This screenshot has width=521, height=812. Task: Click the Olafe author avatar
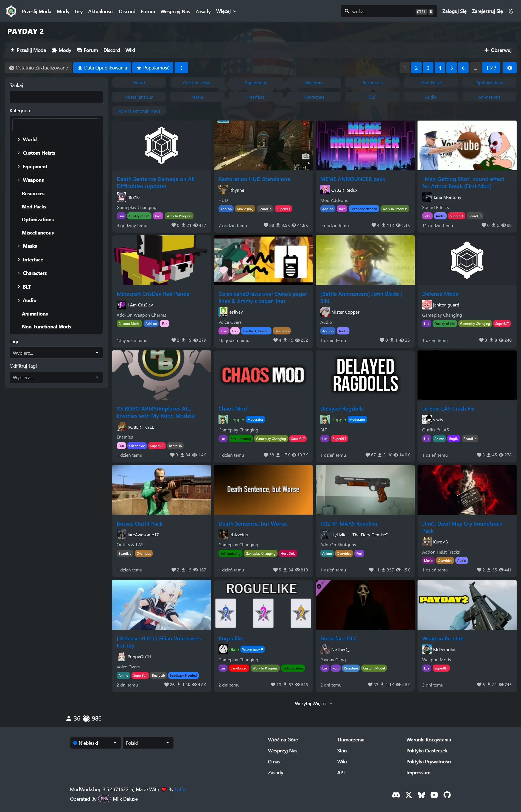point(223,649)
